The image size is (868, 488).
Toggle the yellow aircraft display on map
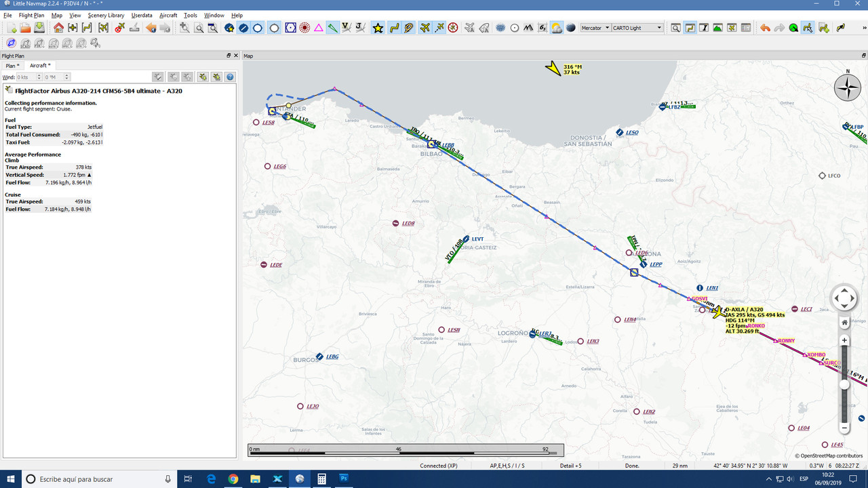(425, 28)
